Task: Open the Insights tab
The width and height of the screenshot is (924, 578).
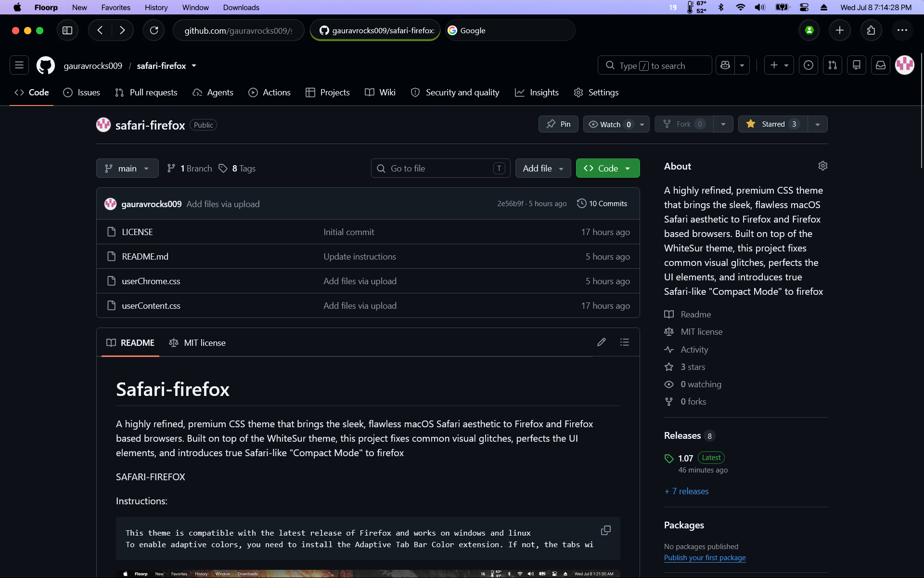Action: tap(537, 92)
